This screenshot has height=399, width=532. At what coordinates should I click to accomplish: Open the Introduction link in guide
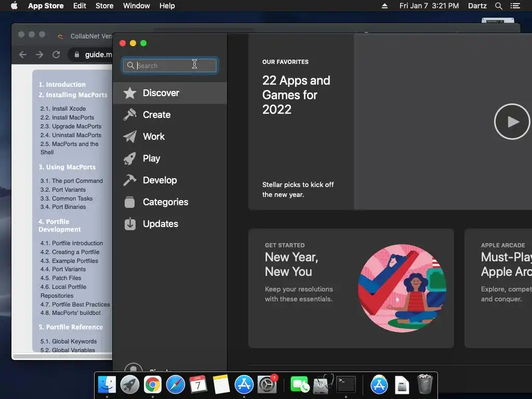[x=62, y=85]
